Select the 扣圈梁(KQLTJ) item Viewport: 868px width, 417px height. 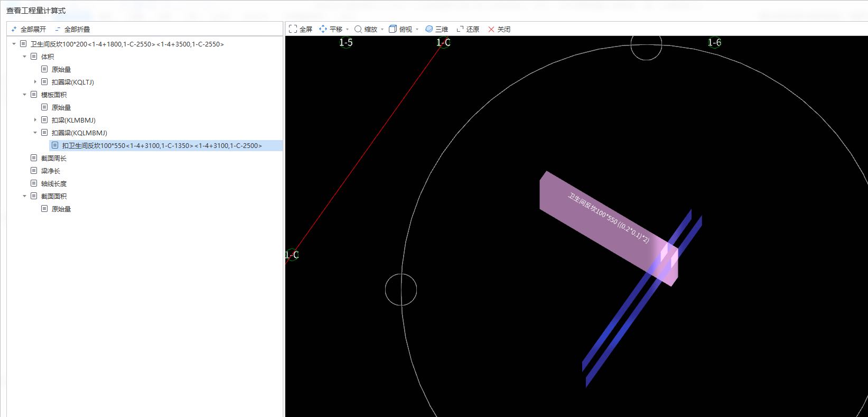pos(73,82)
